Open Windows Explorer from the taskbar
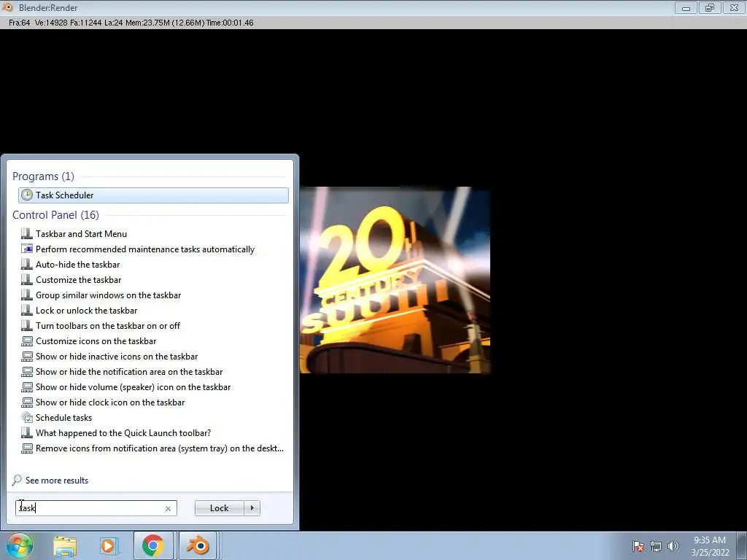This screenshot has width=747, height=560. coord(65,546)
